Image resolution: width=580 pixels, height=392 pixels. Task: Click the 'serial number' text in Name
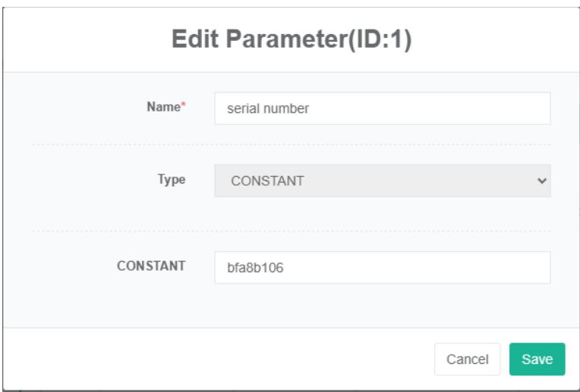pyautogui.click(x=267, y=108)
